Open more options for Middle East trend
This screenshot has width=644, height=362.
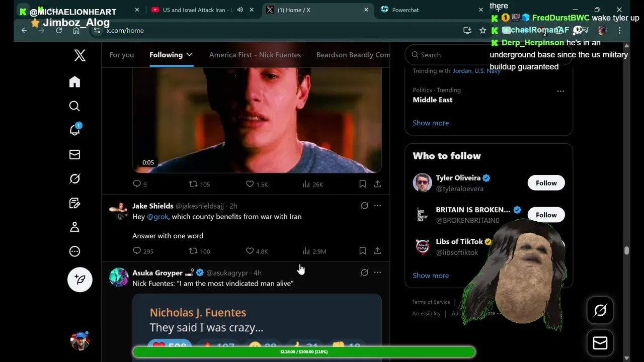coord(560,91)
